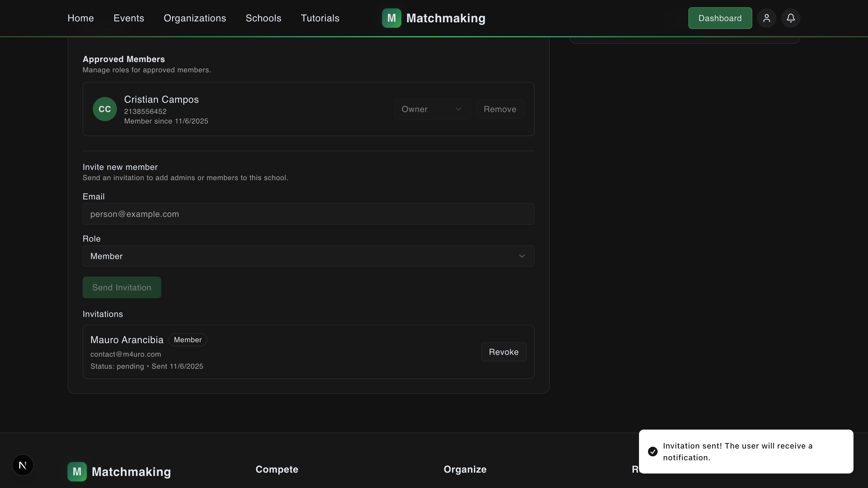Open the Owner role dropdown
Image resolution: width=868 pixels, height=488 pixels.
[432, 109]
